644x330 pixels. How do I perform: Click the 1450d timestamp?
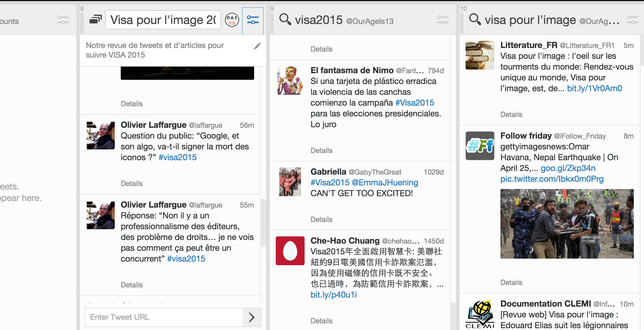(x=434, y=241)
